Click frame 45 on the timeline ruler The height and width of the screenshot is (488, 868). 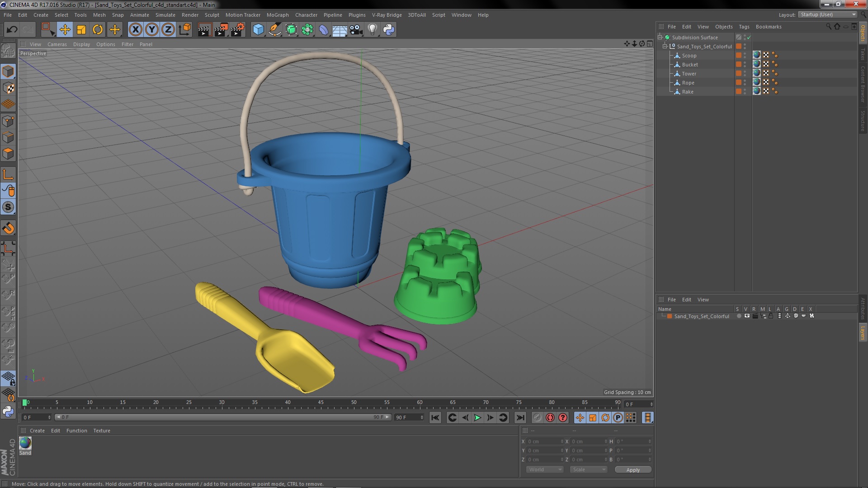coord(321,403)
